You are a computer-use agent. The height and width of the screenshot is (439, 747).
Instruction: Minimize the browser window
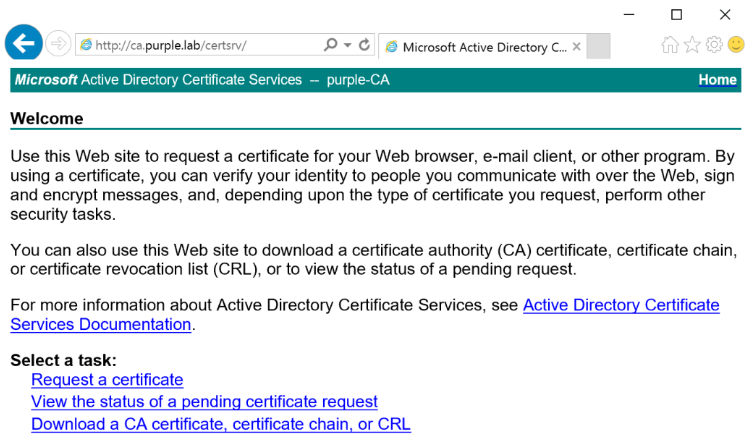(x=629, y=14)
